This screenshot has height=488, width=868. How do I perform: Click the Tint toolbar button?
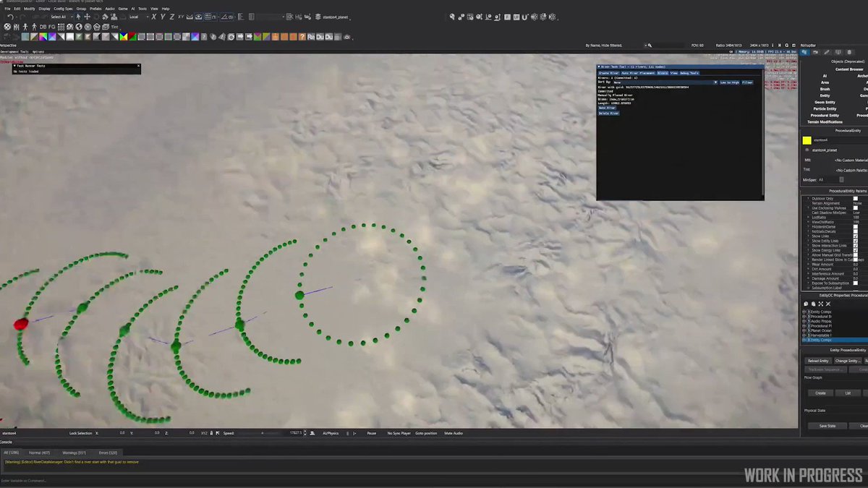click(x=114, y=27)
